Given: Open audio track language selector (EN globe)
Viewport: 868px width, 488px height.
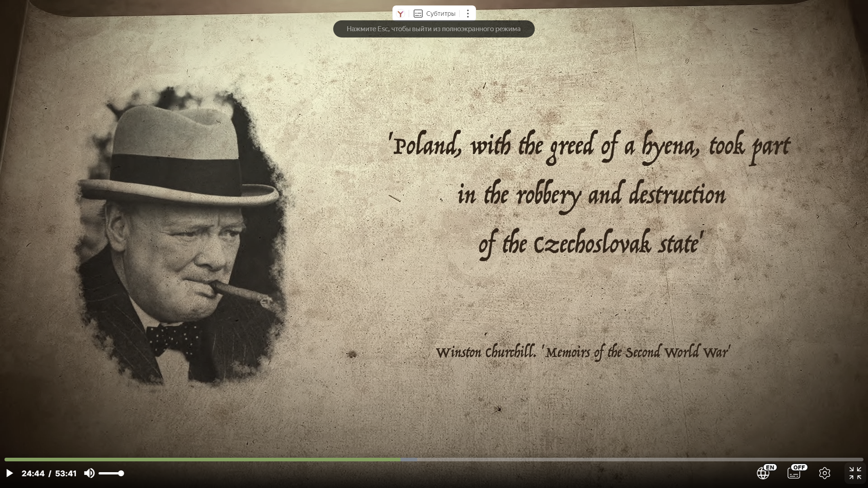Looking at the screenshot, I should click(764, 473).
